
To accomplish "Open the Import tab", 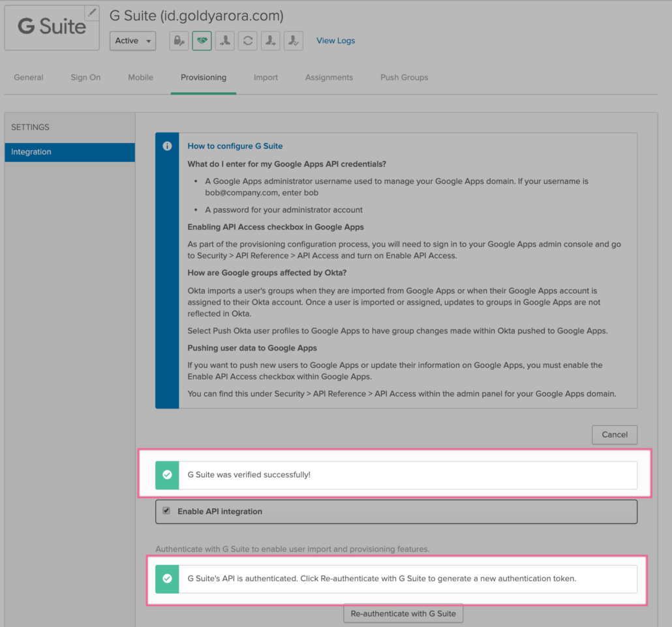I will [266, 78].
